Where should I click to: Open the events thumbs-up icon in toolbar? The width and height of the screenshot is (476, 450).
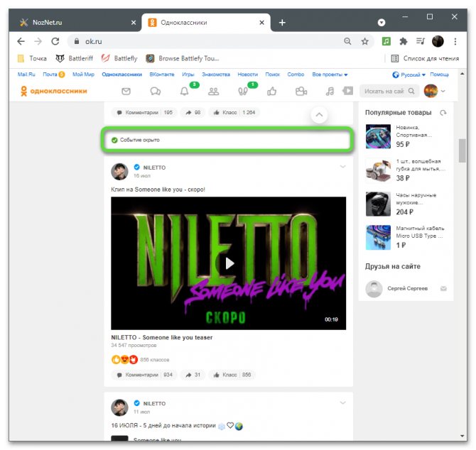pyautogui.click(x=271, y=92)
